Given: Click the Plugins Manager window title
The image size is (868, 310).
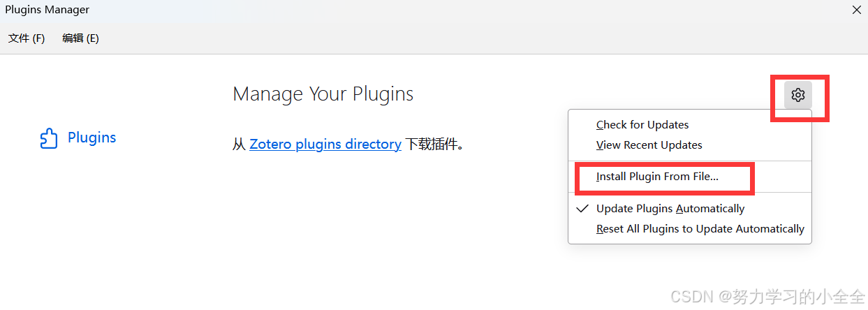Looking at the screenshot, I should pyautogui.click(x=47, y=10).
